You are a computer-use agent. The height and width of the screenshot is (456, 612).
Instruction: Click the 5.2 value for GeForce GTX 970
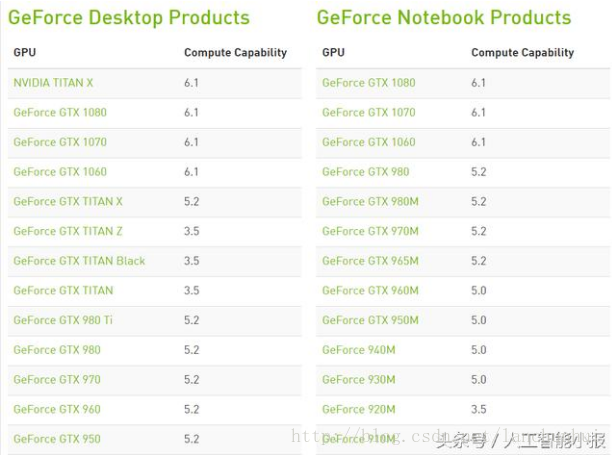pyautogui.click(x=192, y=379)
